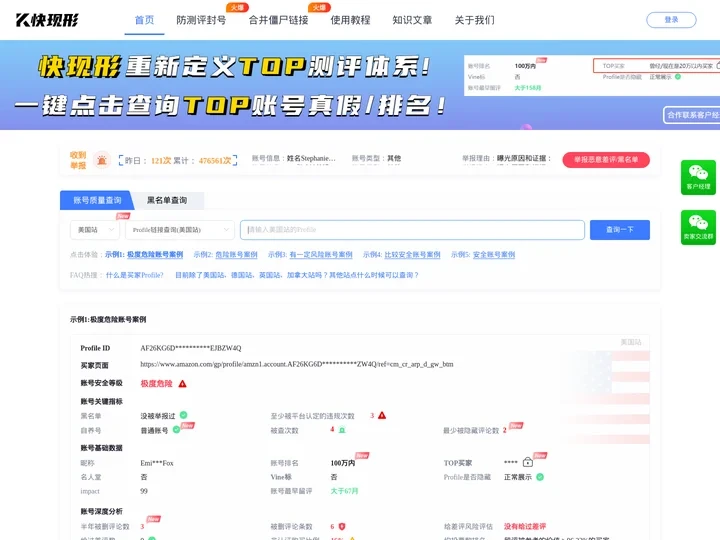The width and height of the screenshot is (720, 540).
Task: Open 合并僵尸链接 menu item
Action: click(x=278, y=20)
